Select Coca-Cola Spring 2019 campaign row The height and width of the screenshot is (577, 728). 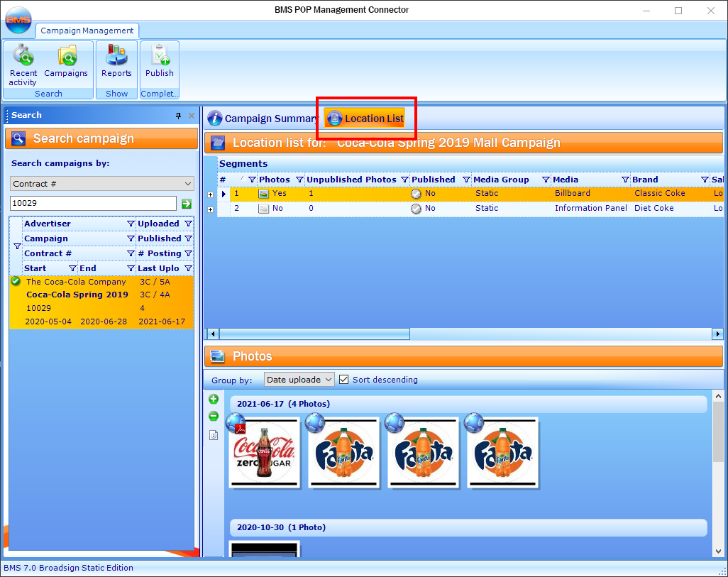(x=101, y=302)
